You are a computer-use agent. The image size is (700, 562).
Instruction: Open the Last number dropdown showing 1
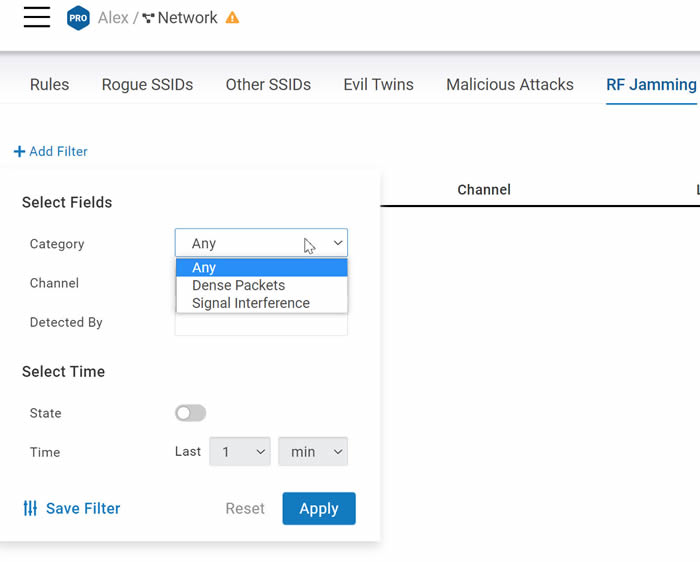(x=240, y=451)
